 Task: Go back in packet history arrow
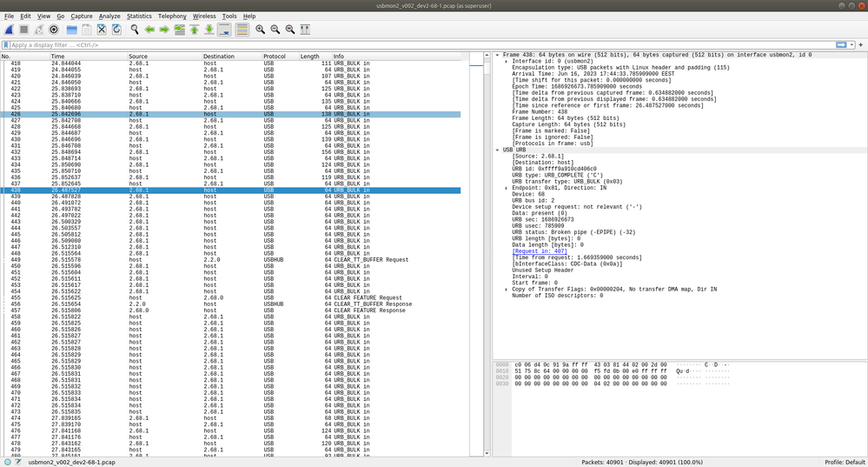point(149,30)
